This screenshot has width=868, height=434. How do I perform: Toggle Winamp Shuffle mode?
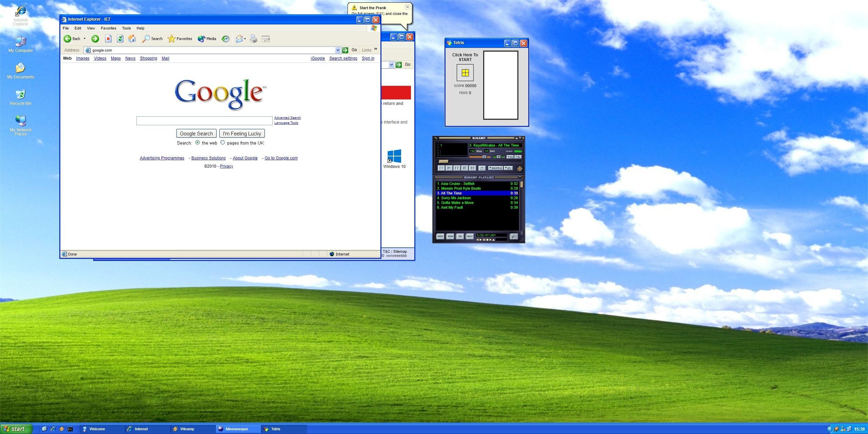coord(496,168)
